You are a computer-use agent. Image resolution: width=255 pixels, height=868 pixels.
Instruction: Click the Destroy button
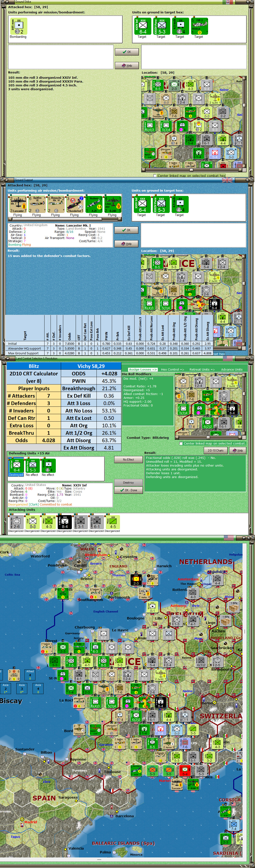point(128,483)
